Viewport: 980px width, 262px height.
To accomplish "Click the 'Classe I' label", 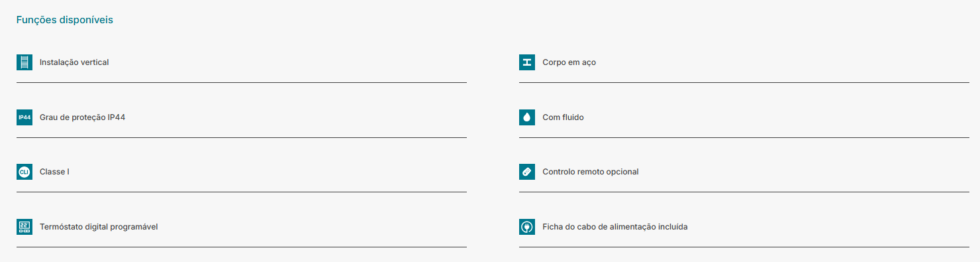I will [54, 172].
